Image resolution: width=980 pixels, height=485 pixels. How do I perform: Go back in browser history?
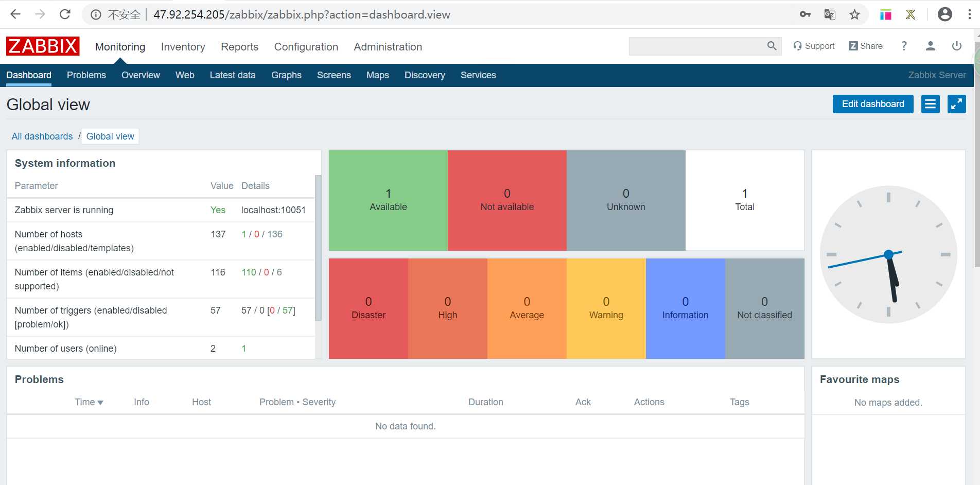[15, 14]
